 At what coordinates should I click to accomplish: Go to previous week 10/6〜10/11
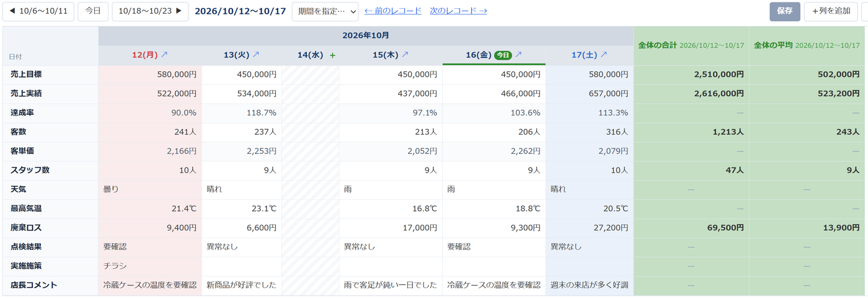coord(38,11)
